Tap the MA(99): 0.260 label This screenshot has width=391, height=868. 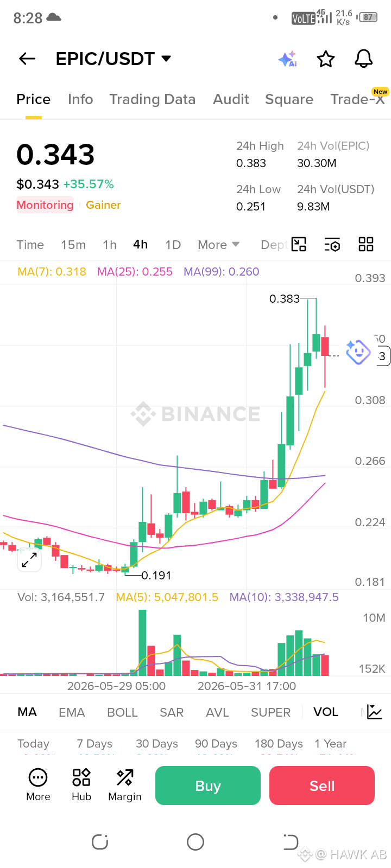(222, 272)
